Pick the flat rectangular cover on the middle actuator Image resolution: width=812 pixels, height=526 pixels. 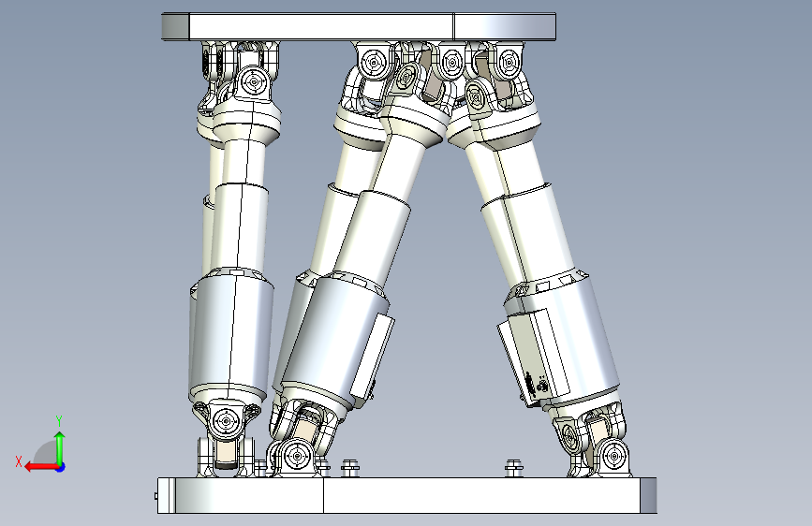click(x=372, y=357)
